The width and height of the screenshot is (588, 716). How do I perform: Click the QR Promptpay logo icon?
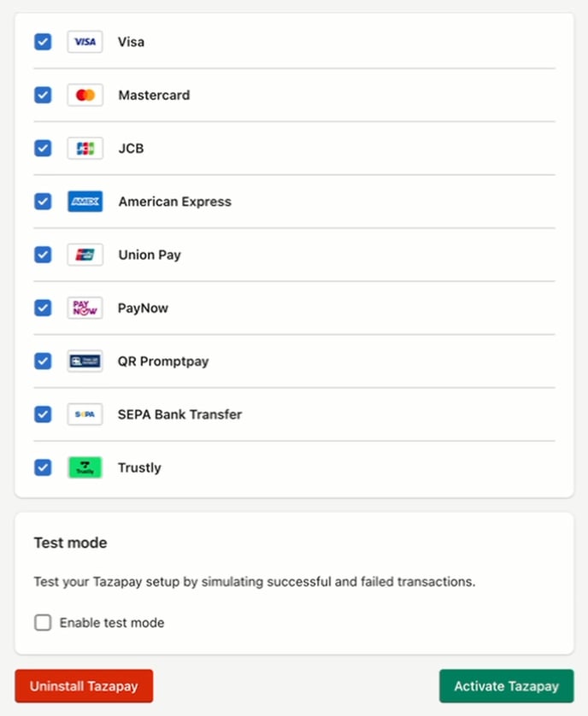pos(85,361)
